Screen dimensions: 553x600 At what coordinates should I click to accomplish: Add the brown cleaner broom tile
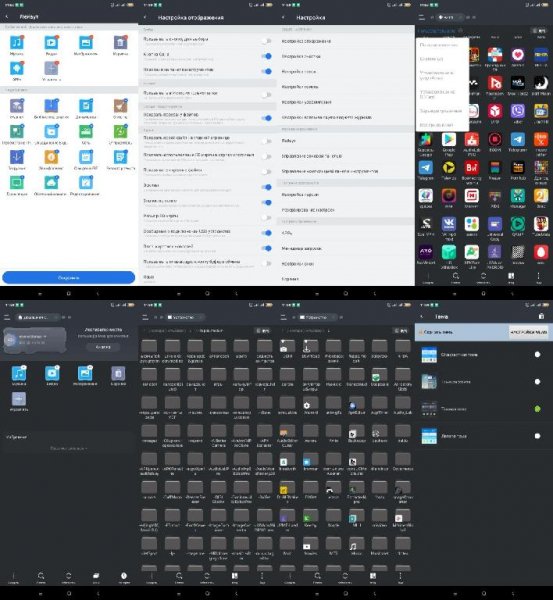point(120,106)
